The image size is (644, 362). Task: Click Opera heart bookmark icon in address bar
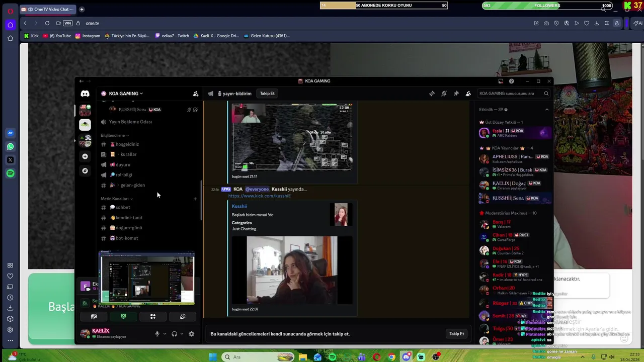[x=587, y=23]
